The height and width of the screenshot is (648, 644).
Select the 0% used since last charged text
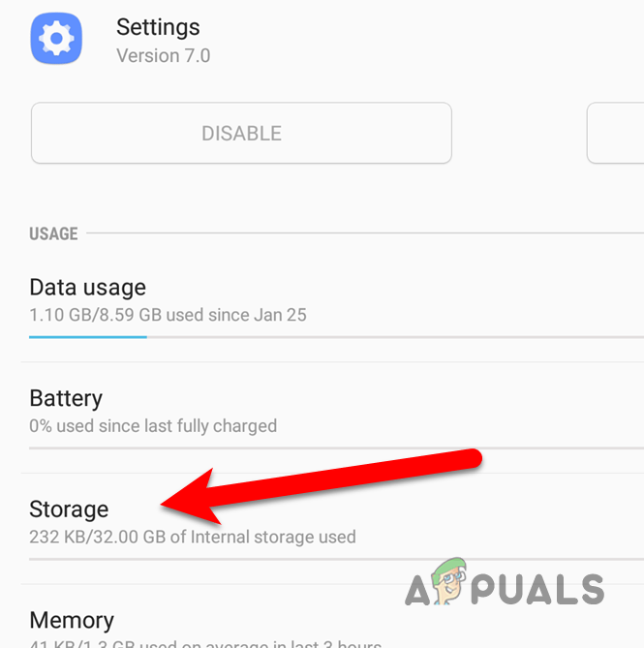(153, 425)
